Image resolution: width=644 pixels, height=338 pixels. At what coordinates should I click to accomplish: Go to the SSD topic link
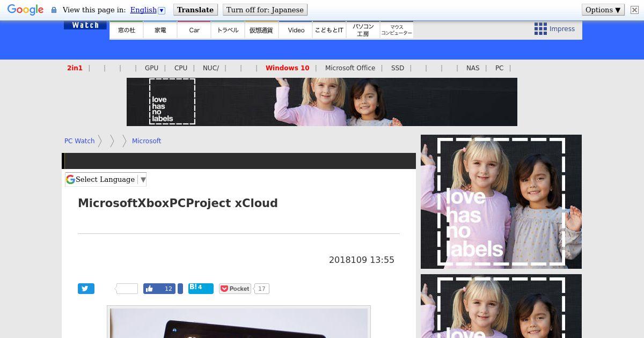point(398,68)
